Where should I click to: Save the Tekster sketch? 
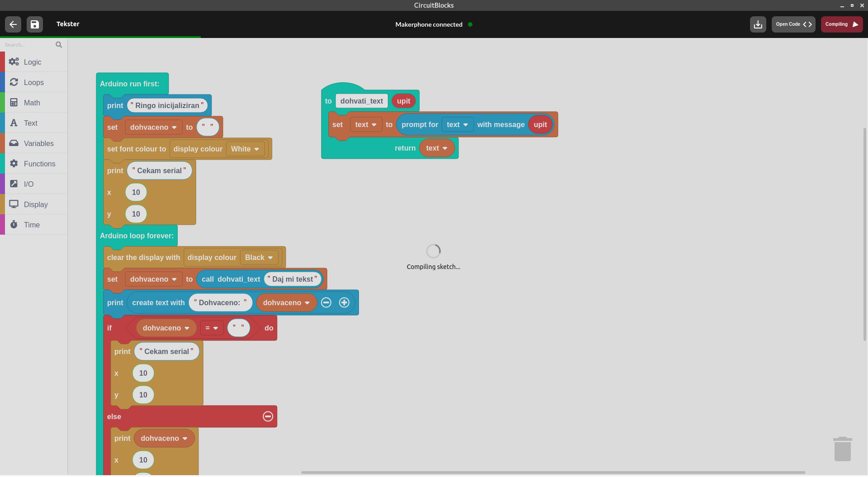pyautogui.click(x=35, y=24)
